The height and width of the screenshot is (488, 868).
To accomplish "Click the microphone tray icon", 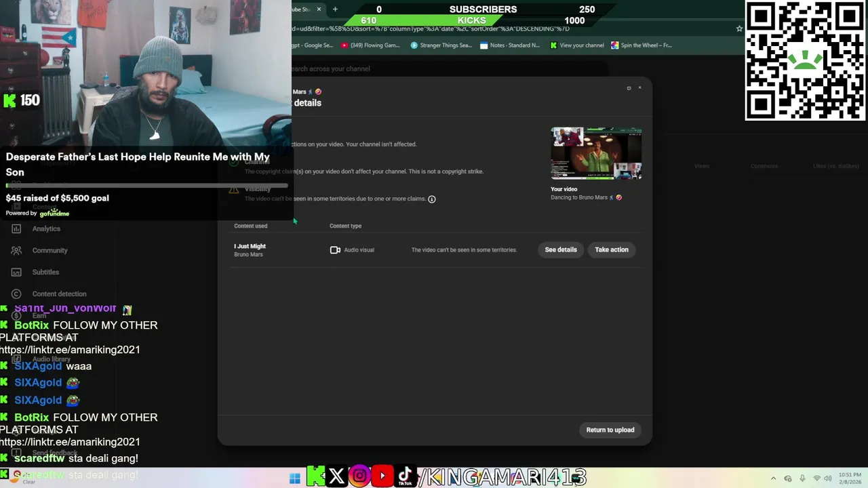I will [x=803, y=479].
